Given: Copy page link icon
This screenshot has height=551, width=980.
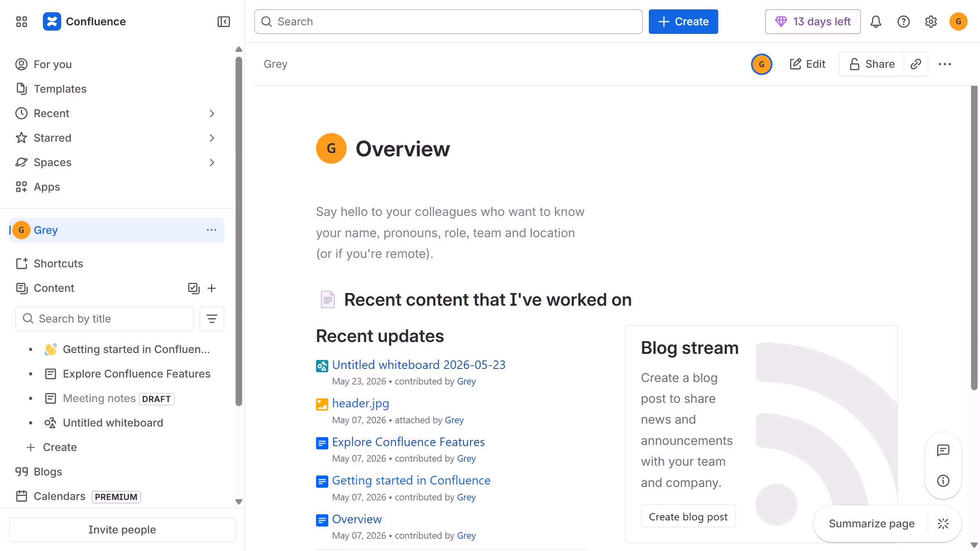Looking at the screenshot, I should coord(916,64).
